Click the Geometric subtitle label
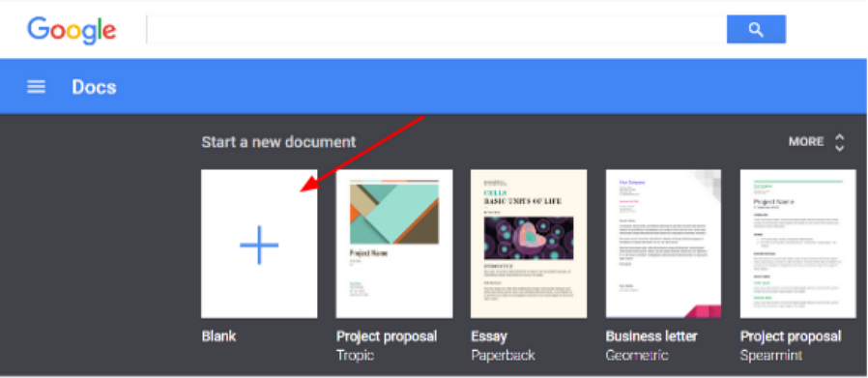Viewport: 868px width, 378px height. pyautogui.click(x=637, y=356)
